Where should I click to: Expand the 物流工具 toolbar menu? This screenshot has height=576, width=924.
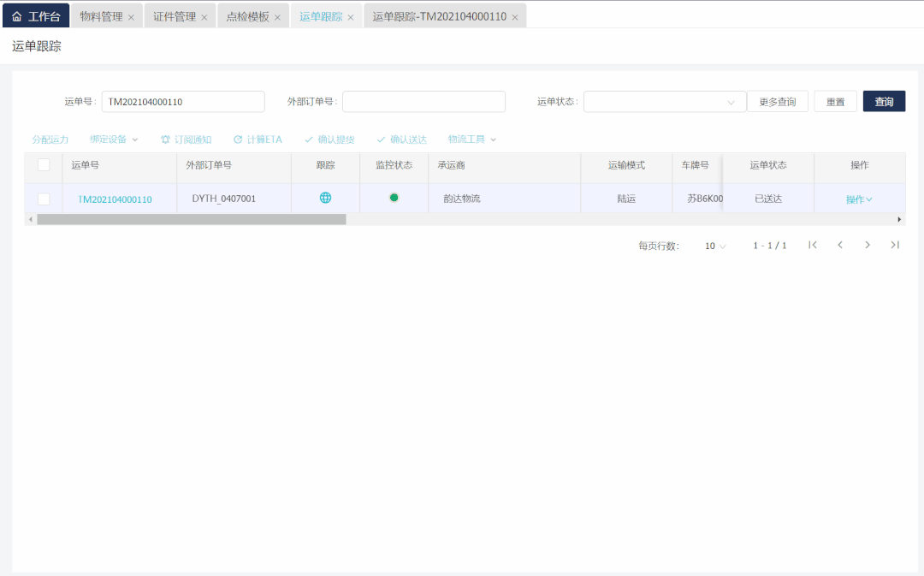click(x=471, y=140)
